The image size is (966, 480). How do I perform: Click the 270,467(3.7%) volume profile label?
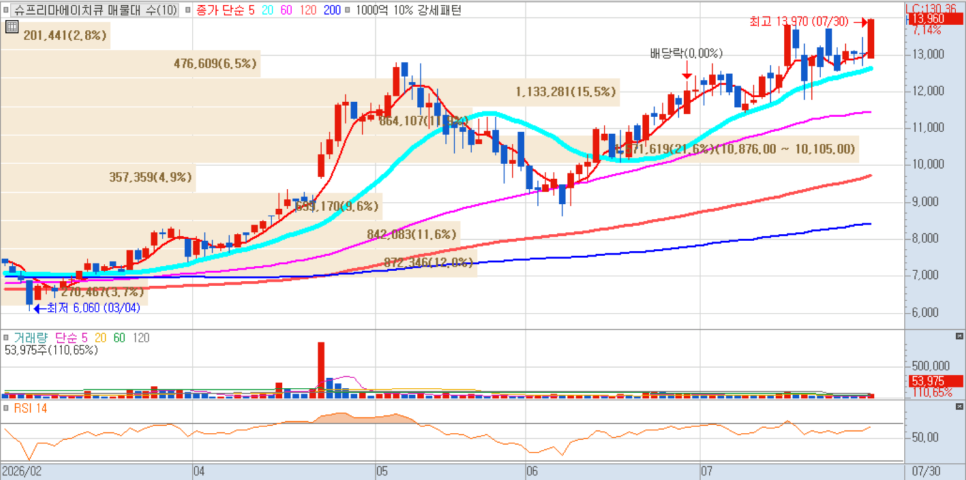pos(102,291)
